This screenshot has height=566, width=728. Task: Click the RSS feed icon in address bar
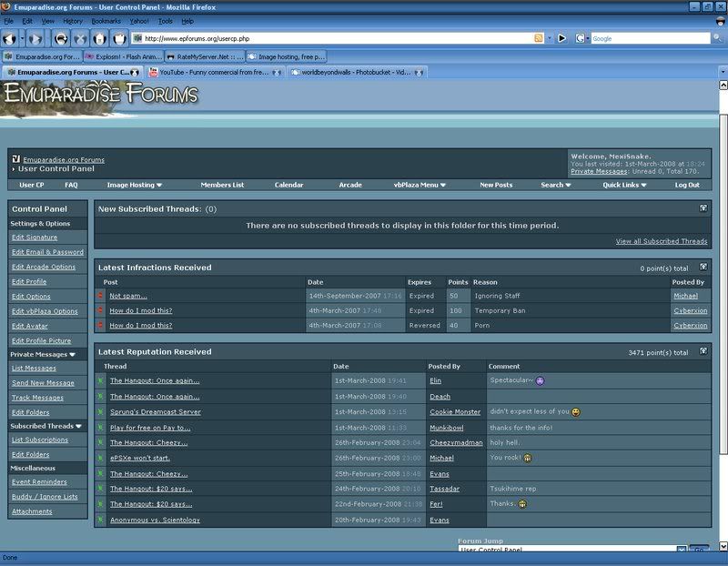coord(538,38)
